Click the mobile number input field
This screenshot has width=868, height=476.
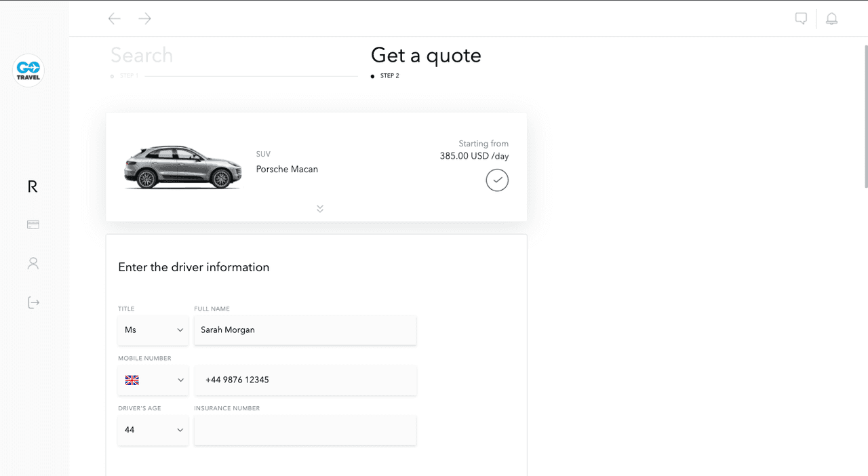point(305,380)
